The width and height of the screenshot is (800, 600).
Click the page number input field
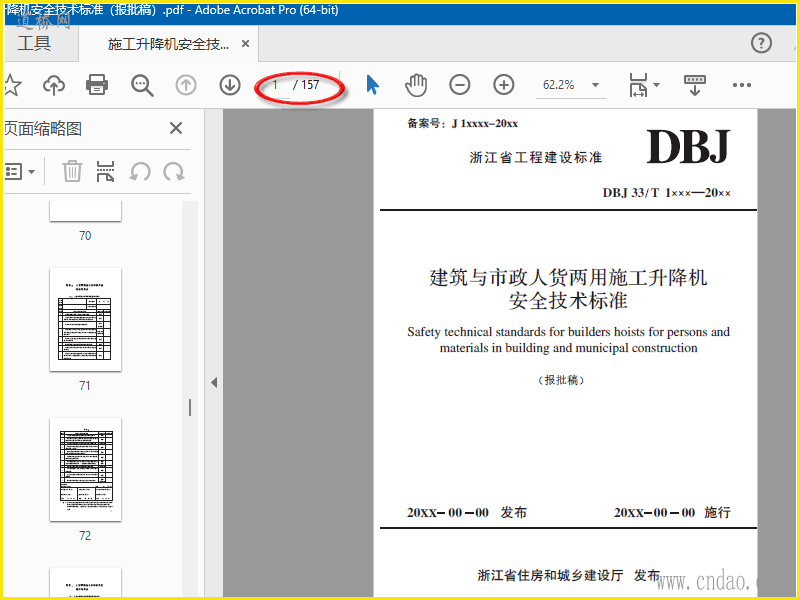pyautogui.click(x=276, y=85)
